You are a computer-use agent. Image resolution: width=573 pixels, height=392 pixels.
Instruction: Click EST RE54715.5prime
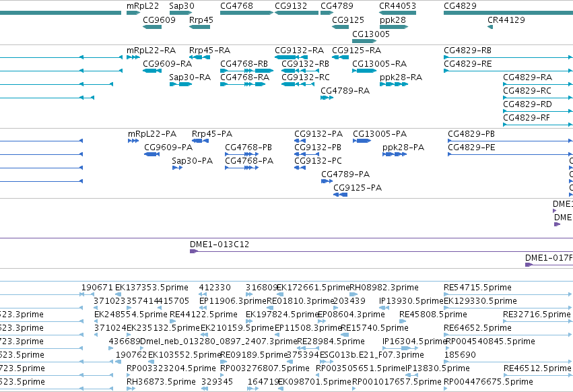click(x=477, y=288)
